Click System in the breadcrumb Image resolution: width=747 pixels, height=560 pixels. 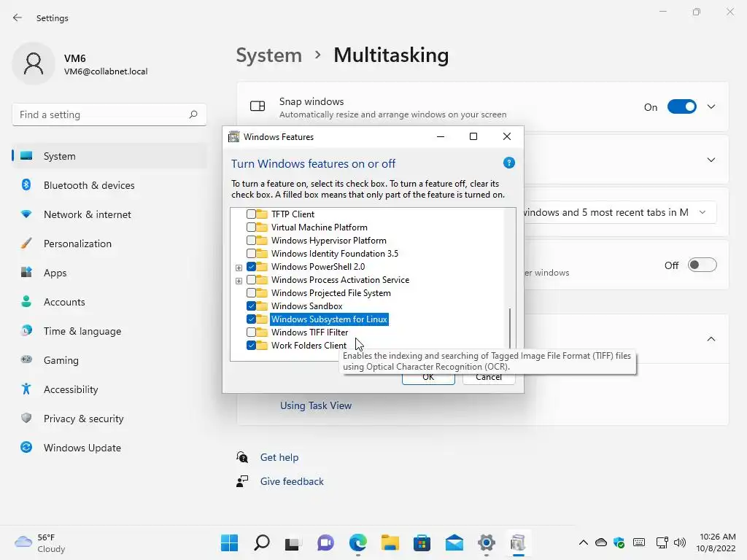pyautogui.click(x=268, y=55)
